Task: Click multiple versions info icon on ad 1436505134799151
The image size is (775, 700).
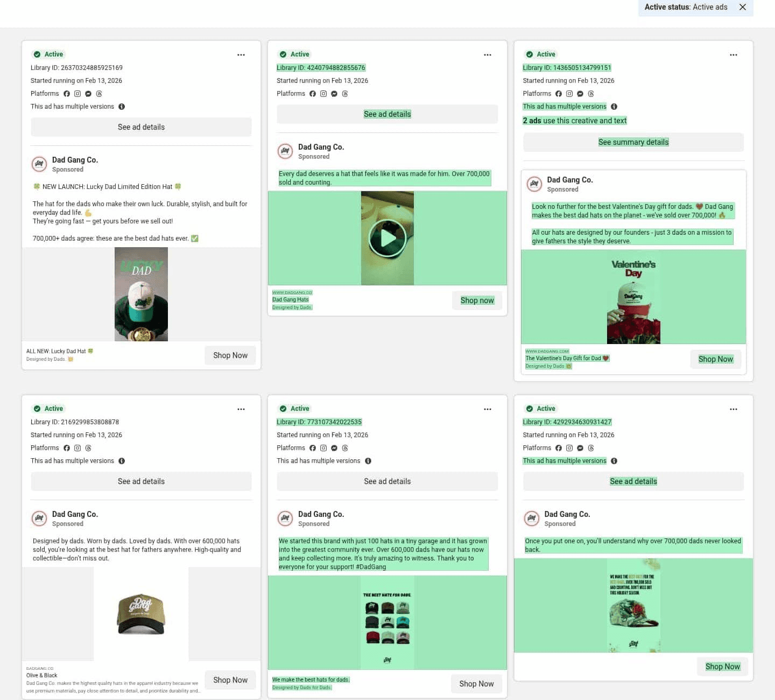Action: coord(614,107)
